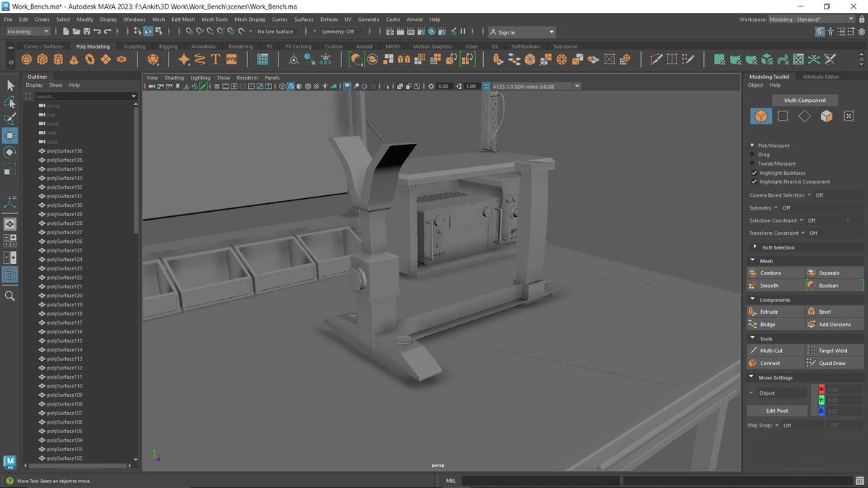Click Face selection mode icon

pos(827,116)
